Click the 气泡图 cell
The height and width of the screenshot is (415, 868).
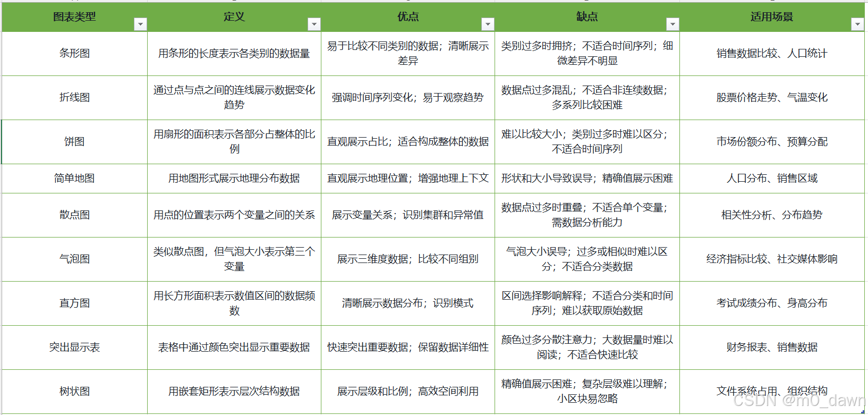[74, 259]
